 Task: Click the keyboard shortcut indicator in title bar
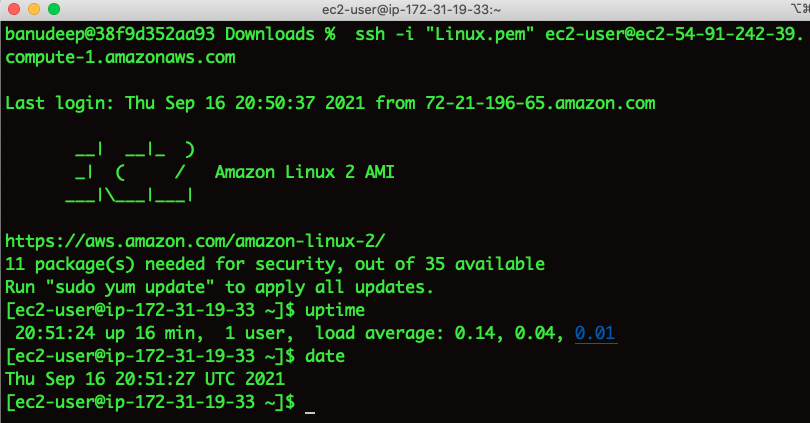point(800,8)
